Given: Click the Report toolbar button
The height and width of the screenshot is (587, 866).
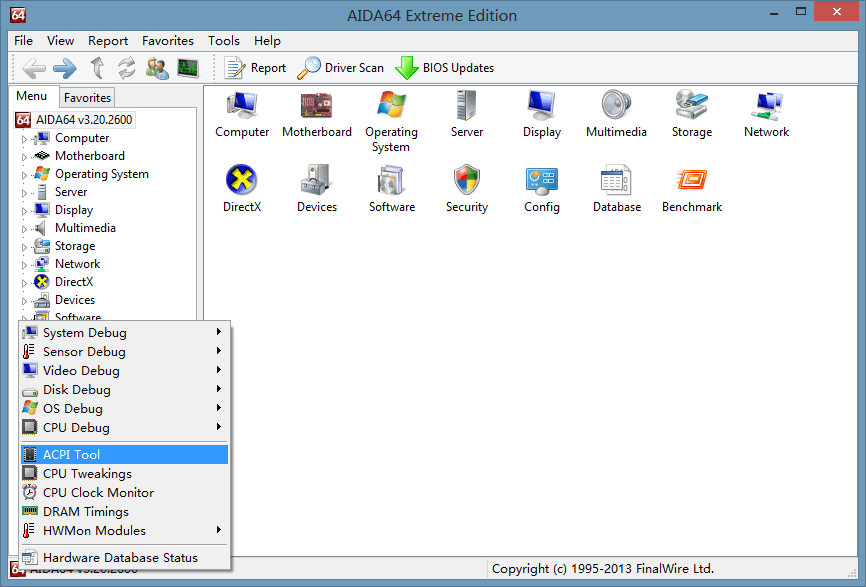Looking at the screenshot, I should [255, 68].
